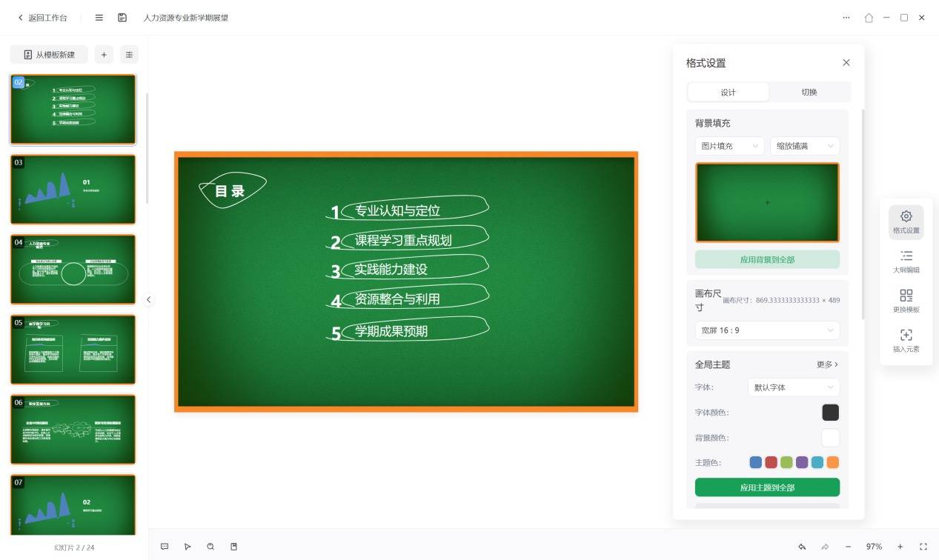Pick the orange theme color swatch
This screenshot has width=939, height=560.
pyautogui.click(x=832, y=462)
